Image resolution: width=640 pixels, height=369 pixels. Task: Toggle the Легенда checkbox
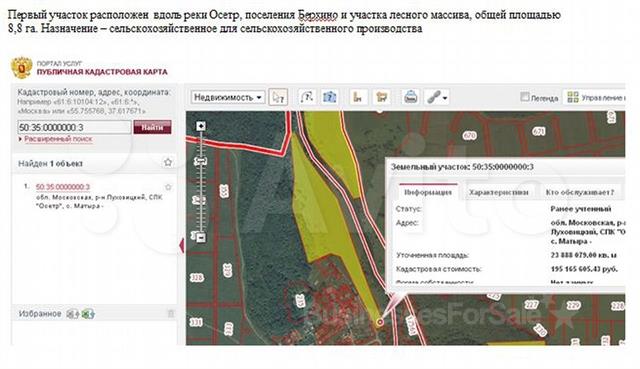(x=525, y=97)
